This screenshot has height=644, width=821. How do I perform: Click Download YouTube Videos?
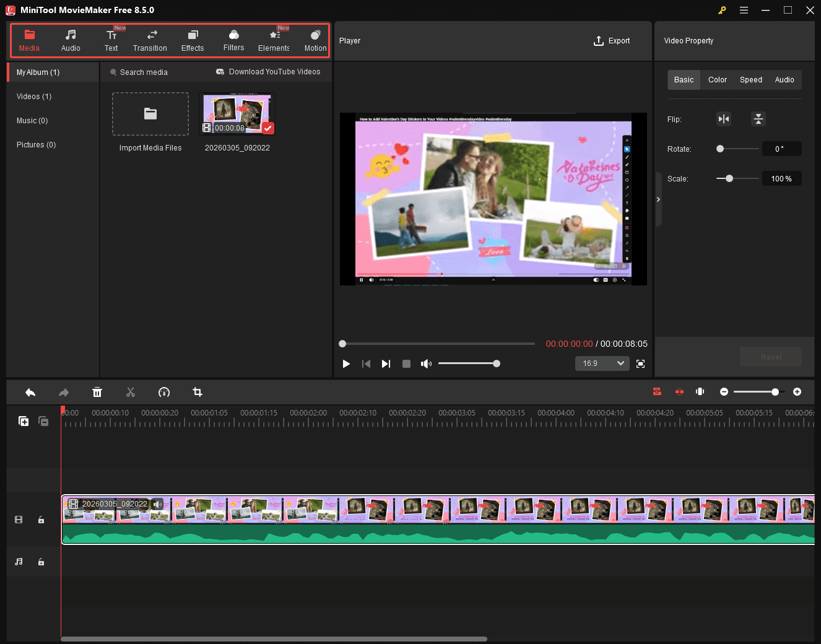[269, 72]
